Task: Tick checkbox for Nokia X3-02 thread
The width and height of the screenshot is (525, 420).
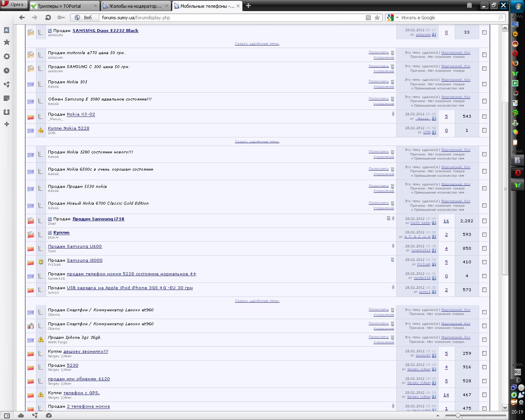Action: 484,116
